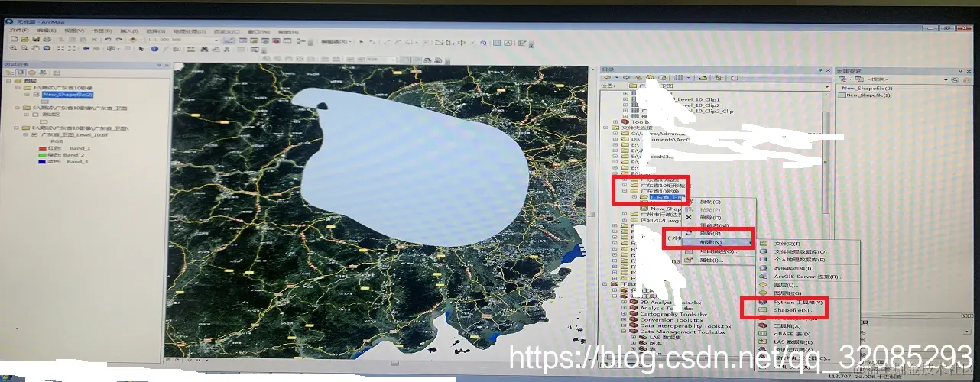Expand the Toolbox node in Catalog tree
The image size is (980, 382).
(x=615, y=121)
